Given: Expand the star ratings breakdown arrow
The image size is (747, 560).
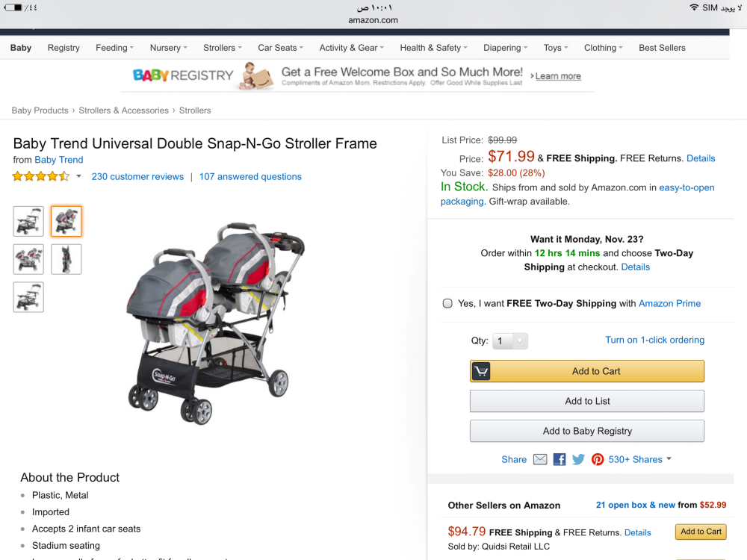Looking at the screenshot, I should pyautogui.click(x=79, y=177).
